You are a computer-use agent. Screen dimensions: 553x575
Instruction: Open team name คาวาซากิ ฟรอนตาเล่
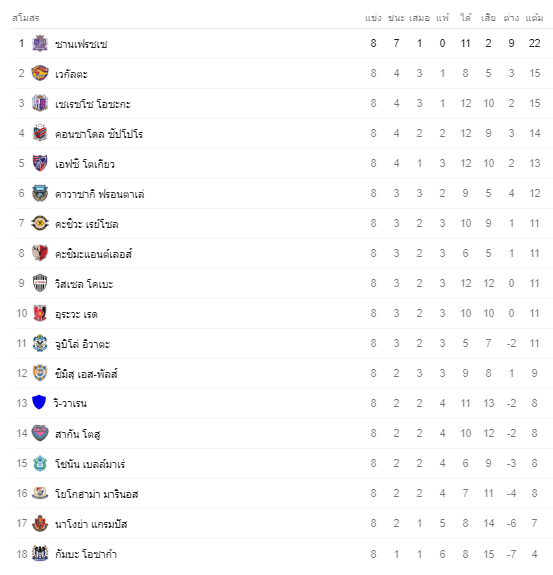(99, 194)
